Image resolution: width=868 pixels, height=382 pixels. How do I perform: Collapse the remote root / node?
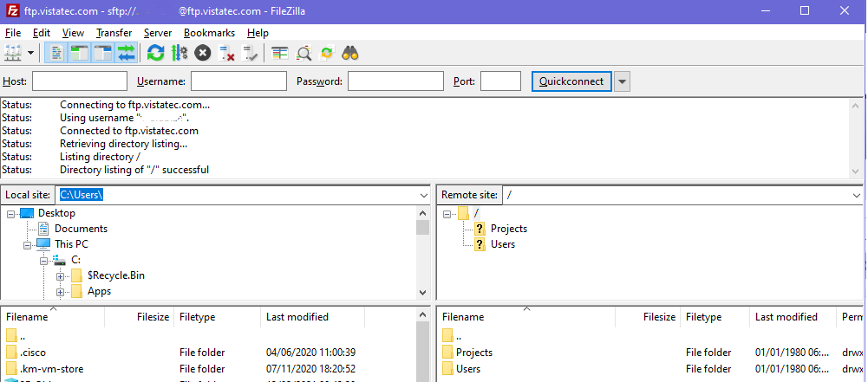[447, 213]
